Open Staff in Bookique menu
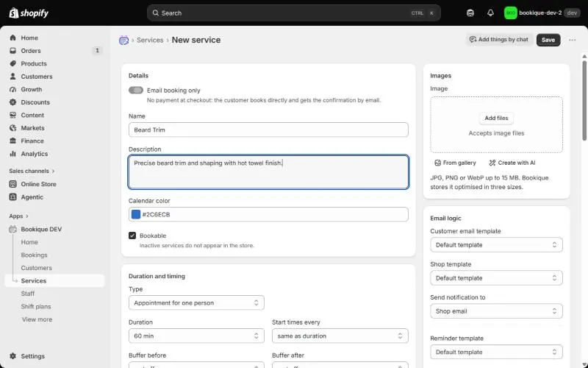Viewport: 588px width, 368px height. coord(28,294)
